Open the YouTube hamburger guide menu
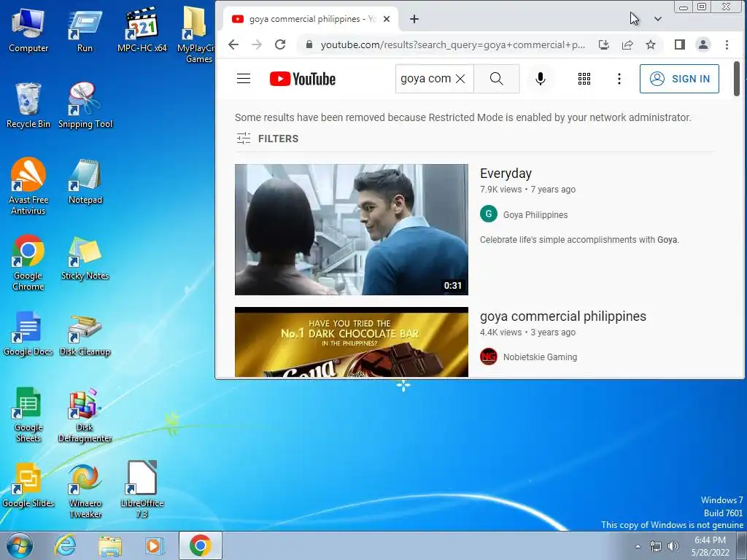Viewport: 747px width, 560px height. [244, 79]
